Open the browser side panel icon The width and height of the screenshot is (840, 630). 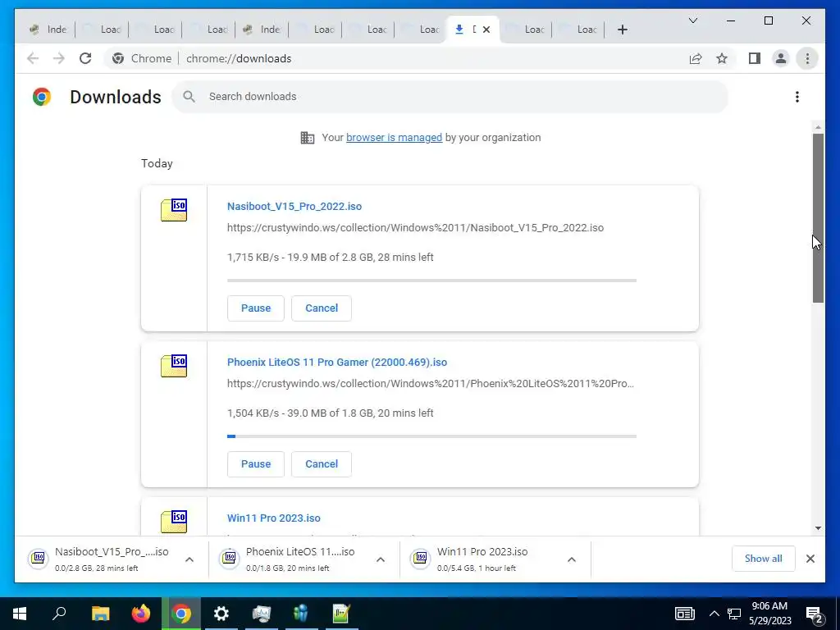tap(755, 58)
